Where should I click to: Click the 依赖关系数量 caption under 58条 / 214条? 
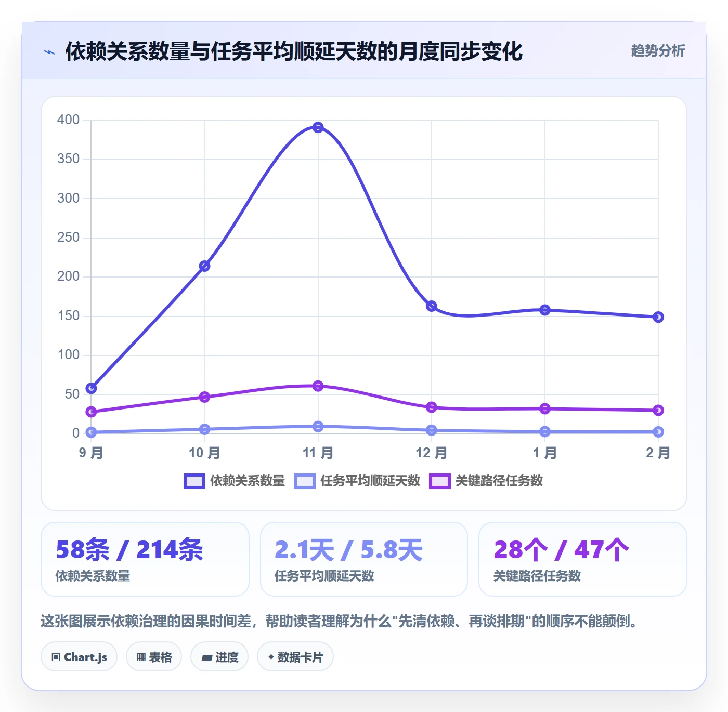click(x=93, y=576)
